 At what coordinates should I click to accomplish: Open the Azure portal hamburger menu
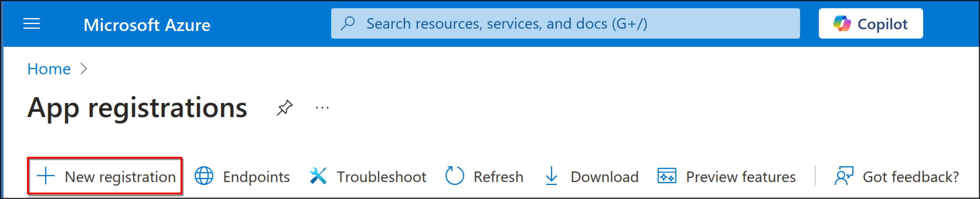point(32,24)
